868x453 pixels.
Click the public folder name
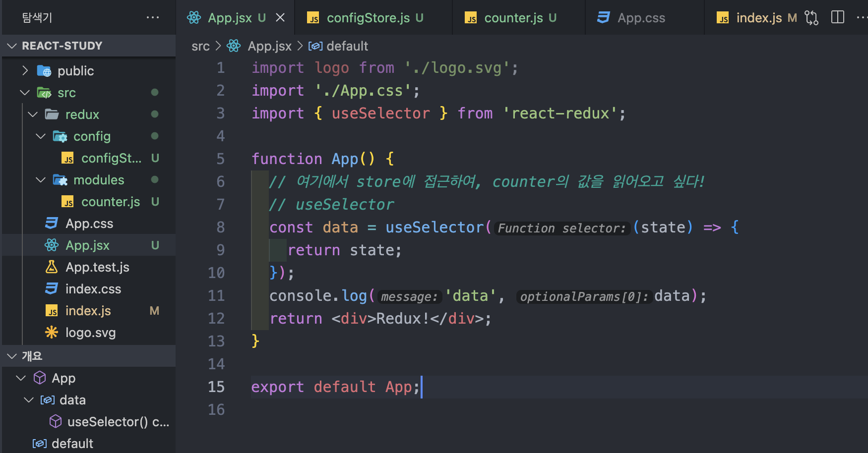pos(76,71)
